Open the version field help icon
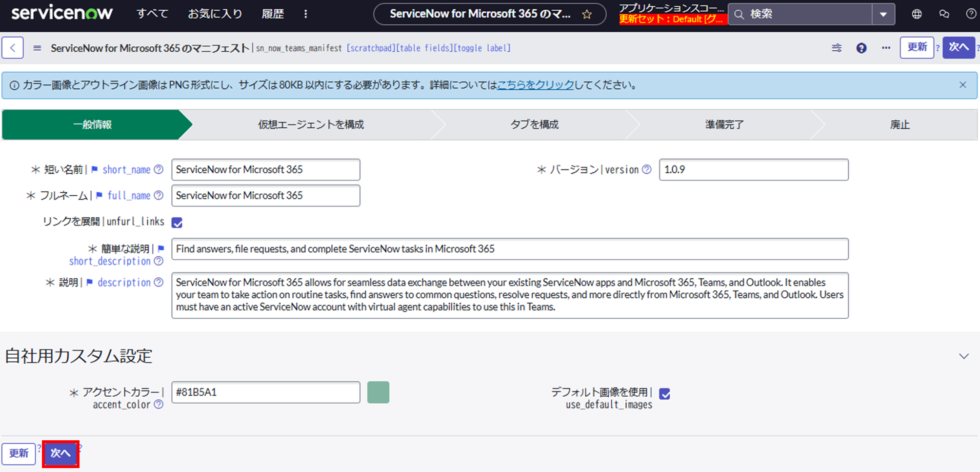 tap(646, 169)
